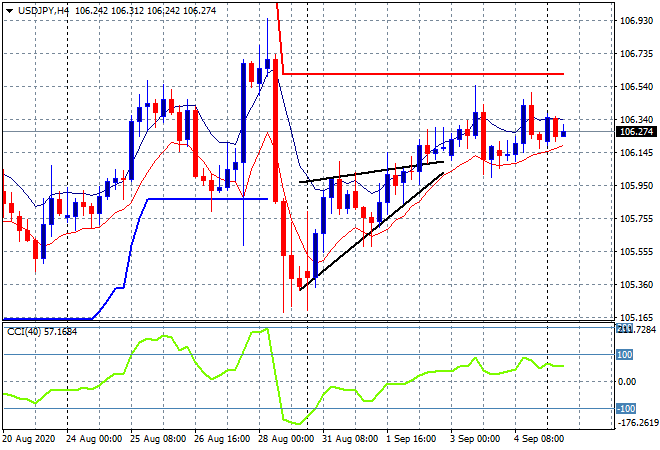Click the 20 Aug 2020 time label
The width and height of the screenshot is (660, 450).
click(29, 439)
